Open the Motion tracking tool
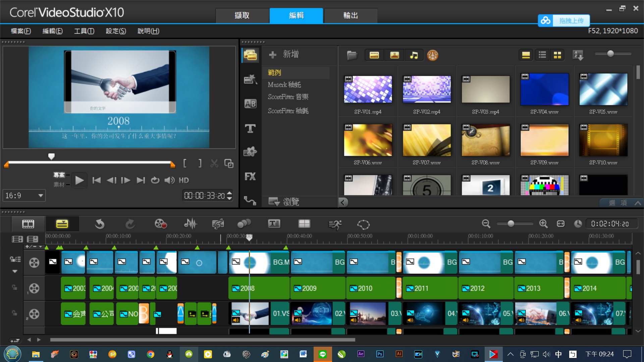 pyautogui.click(x=244, y=224)
